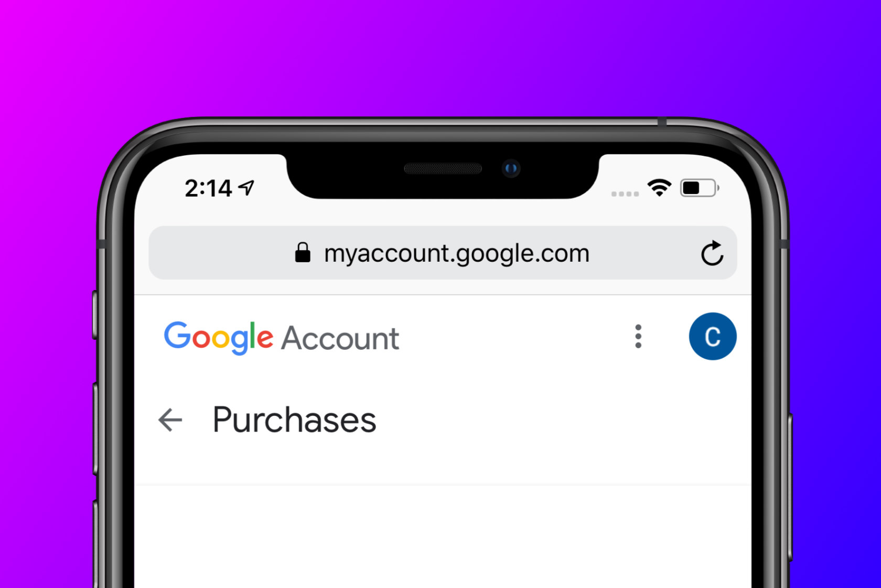The width and height of the screenshot is (881, 588).
Task: Tap the blank content area below Purchases
Action: click(443, 536)
